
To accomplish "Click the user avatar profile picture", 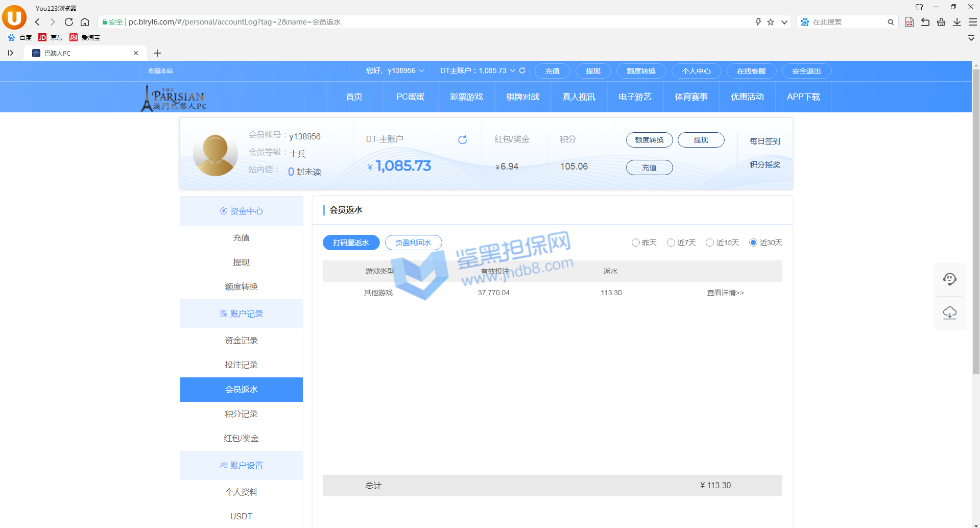I will coord(215,154).
